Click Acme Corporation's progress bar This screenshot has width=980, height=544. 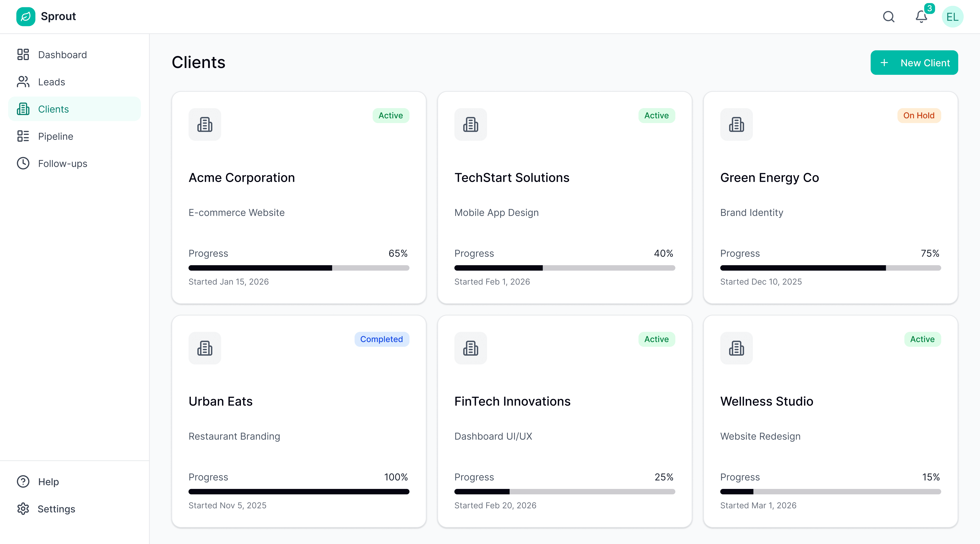coord(299,268)
